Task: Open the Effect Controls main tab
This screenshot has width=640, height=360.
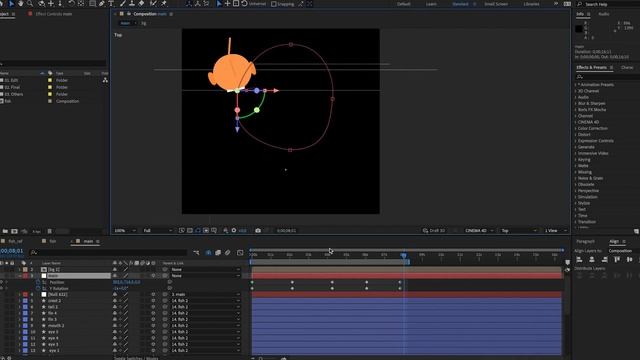Action: [x=53, y=14]
